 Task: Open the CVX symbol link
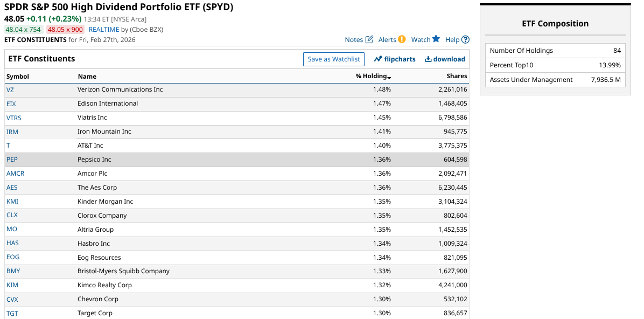tap(12, 300)
